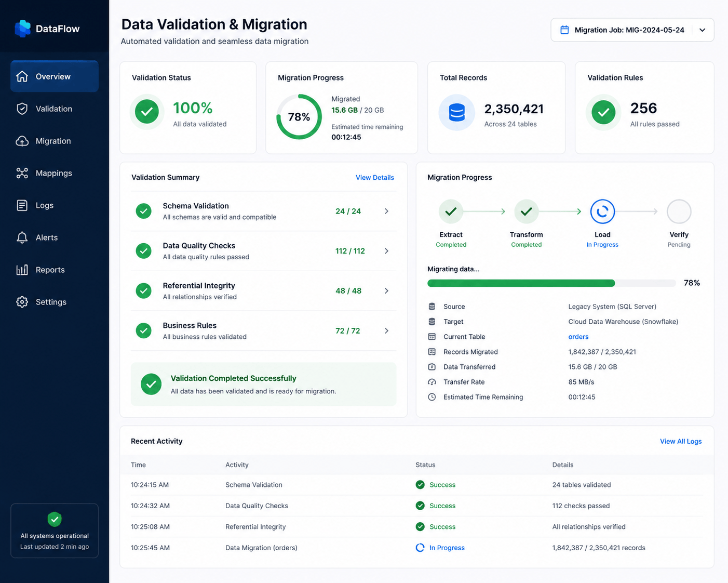This screenshot has width=728, height=583.
Task: Click the Verify step pending circle
Action: click(679, 211)
